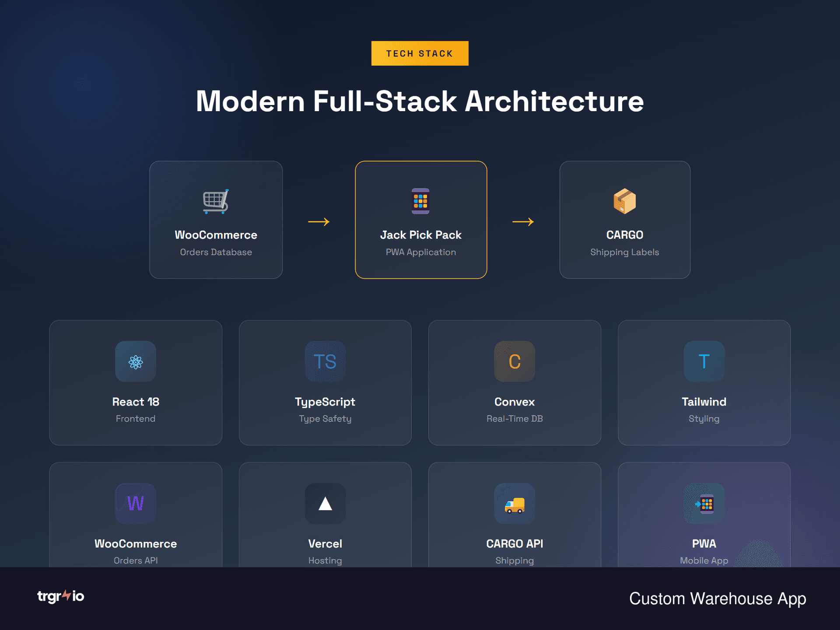Click the Vercel triangle icon

325,504
